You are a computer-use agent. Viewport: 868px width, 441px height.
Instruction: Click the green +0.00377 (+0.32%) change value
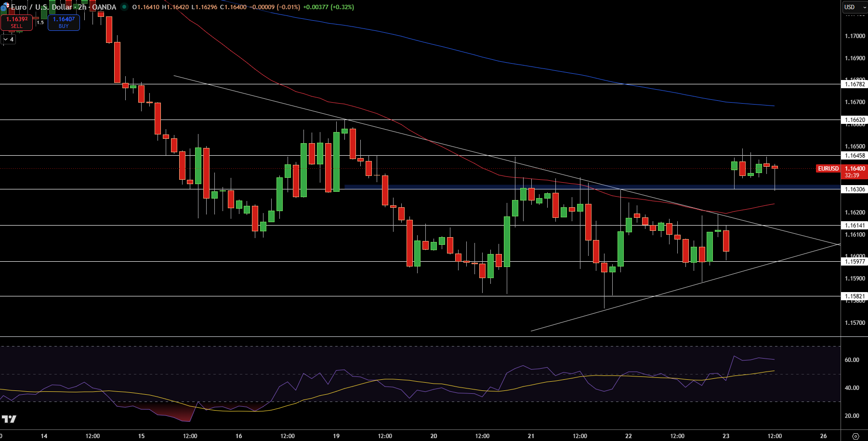(x=329, y=7)
